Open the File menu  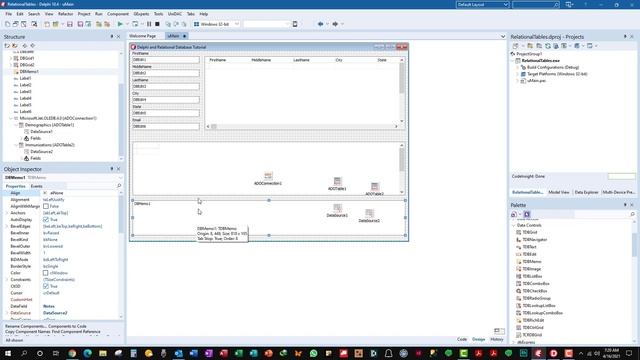pos(8,14)
